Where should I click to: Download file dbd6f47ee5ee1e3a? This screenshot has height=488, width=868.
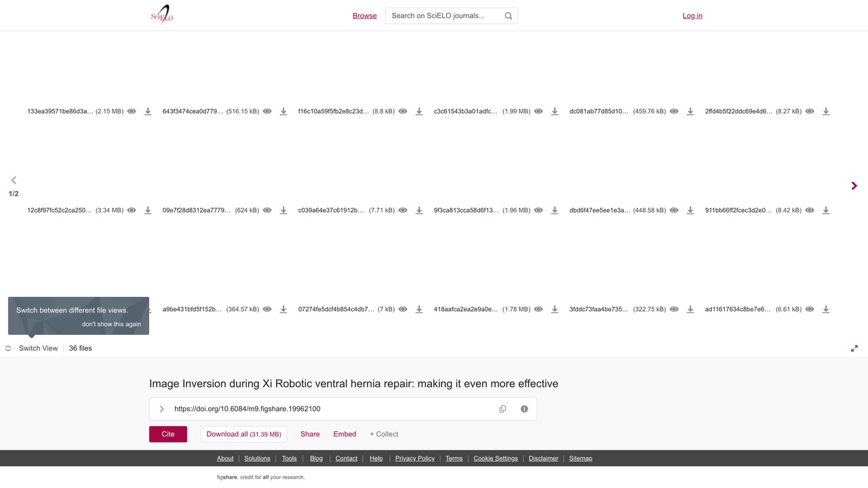pos(690,210)
